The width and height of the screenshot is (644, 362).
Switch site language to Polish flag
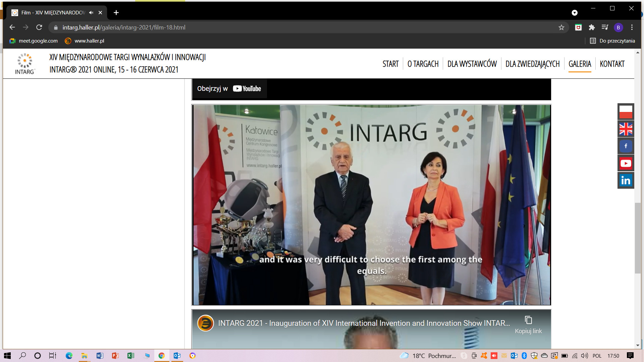[626, 112]
